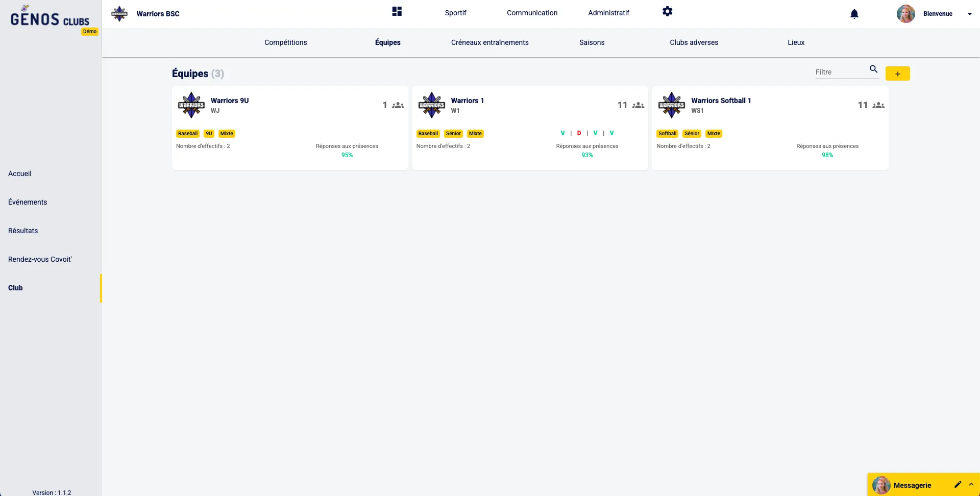This screenshot has width=980, height=496.
Task: Expand the Messagerie panel chevron
Action: point(971,484)
